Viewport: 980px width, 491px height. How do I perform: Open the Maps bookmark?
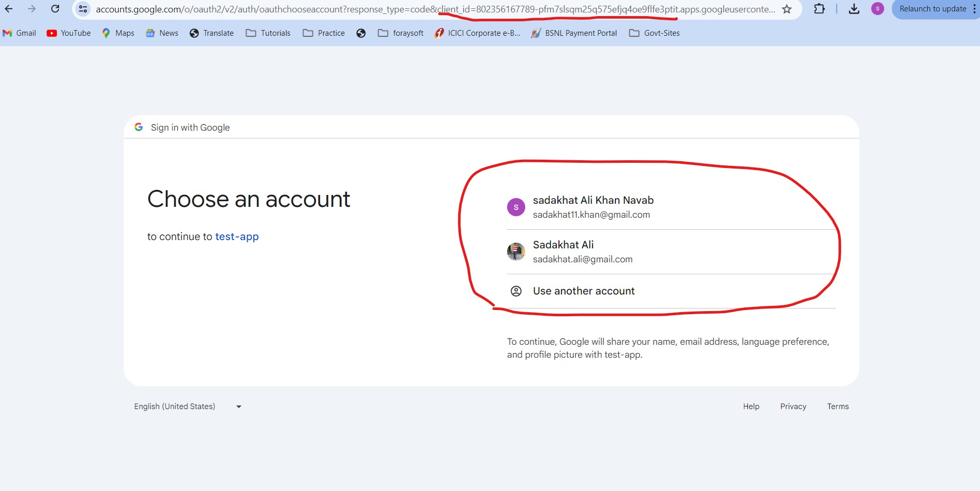[x=118, y=33]
